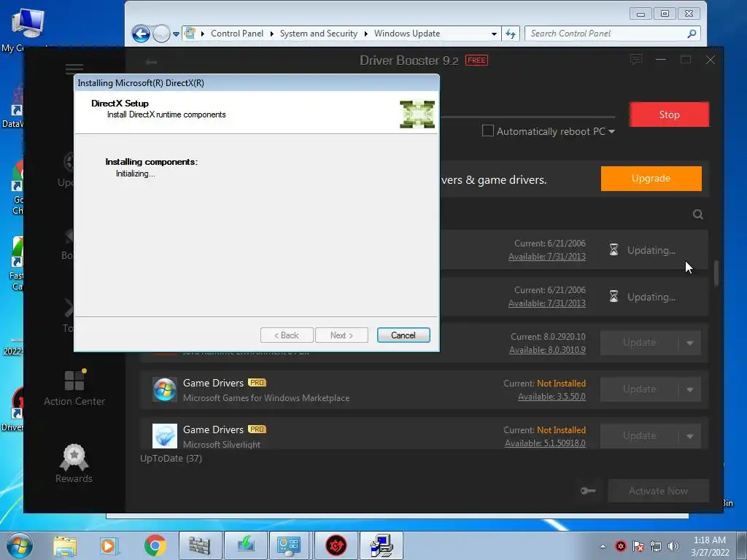Update the Microsoft Silverlight component

pyautogui.click(x=639, y=436)
